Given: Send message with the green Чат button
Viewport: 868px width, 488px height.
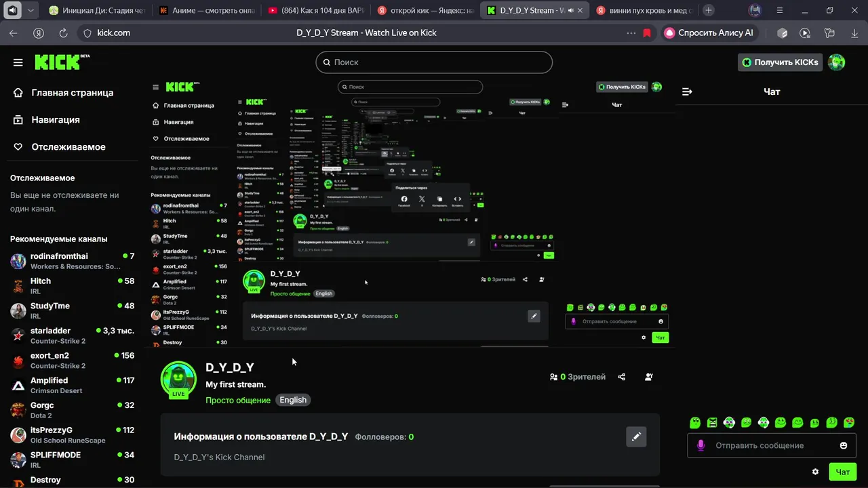Looking at the screenshot, I should 843,472.
